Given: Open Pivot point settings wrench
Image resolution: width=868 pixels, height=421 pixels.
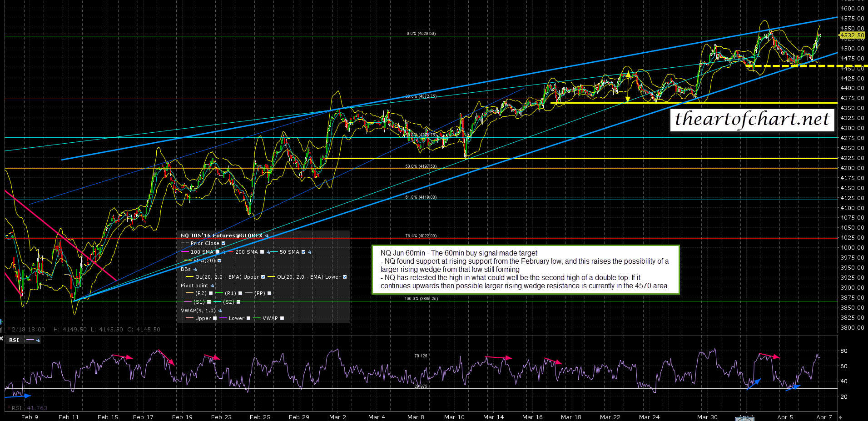Looking at the screenshot, I should (212, 286).
